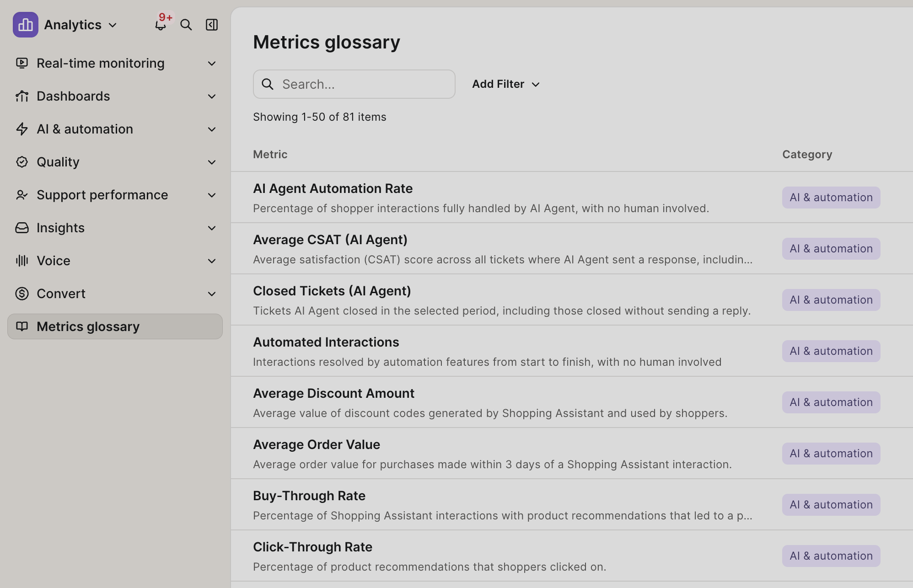913x588 pixels.
Task: Click the Support performance person icon
Action: point(22,195)
